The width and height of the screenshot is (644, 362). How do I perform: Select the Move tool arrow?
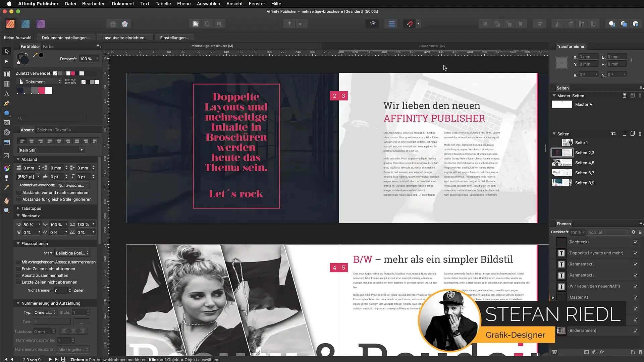point(7,51)
